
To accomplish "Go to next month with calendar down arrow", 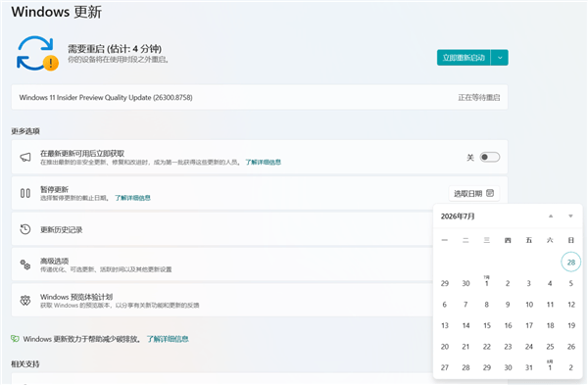I will [x=570, y=216].
